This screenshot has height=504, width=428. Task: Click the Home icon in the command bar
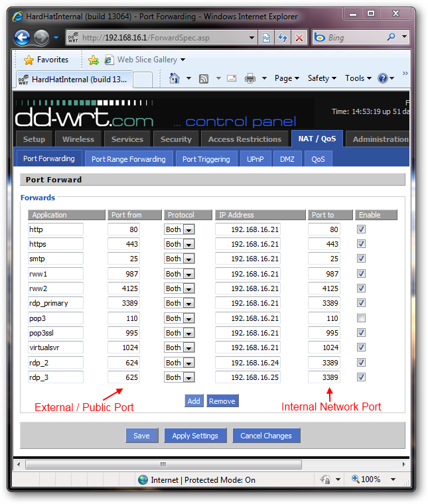pos(175,78)
